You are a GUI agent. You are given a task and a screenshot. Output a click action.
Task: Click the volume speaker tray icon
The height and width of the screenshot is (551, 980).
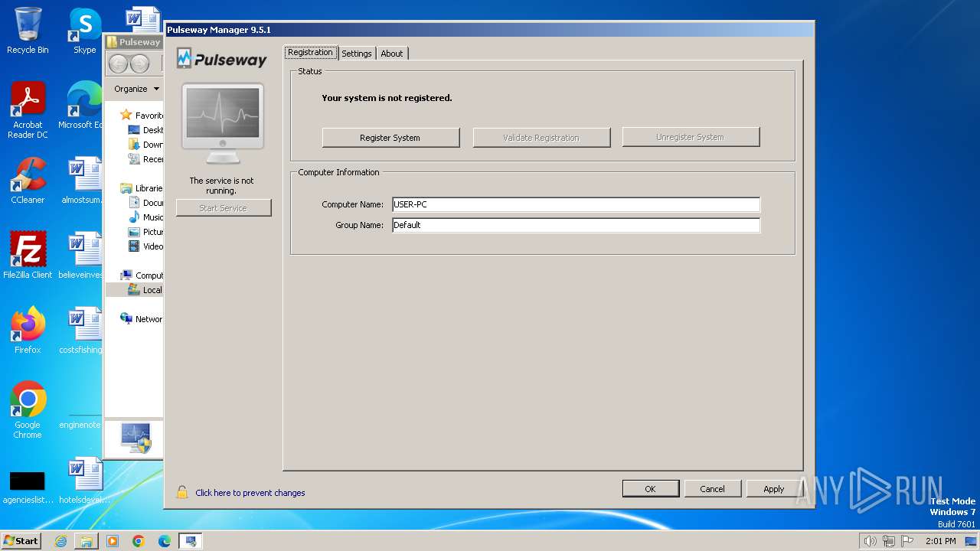871,541
